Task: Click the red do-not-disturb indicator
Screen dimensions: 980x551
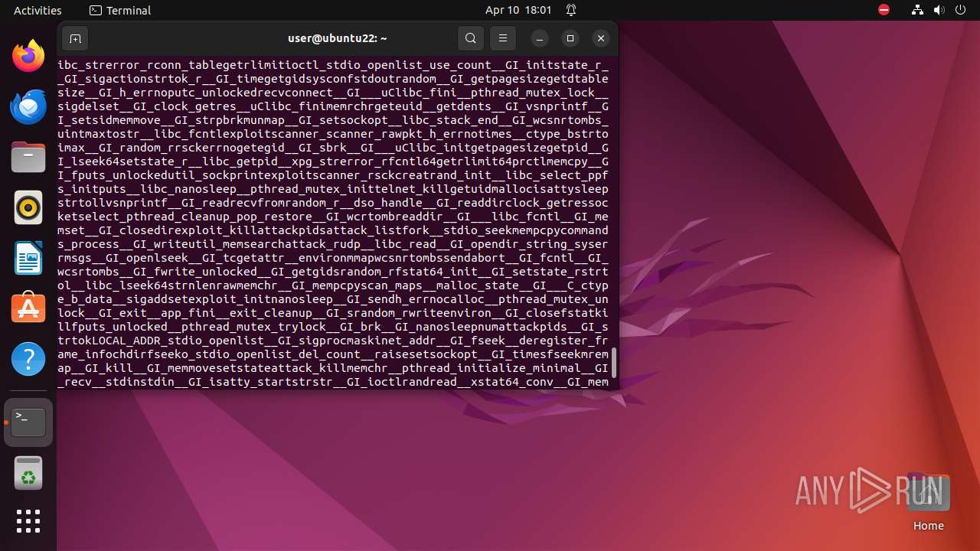Action: (x=884, y=10)
